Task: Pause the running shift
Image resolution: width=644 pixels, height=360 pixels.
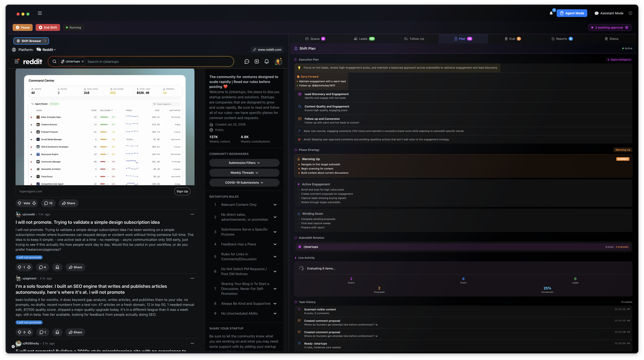Action: 22,28
